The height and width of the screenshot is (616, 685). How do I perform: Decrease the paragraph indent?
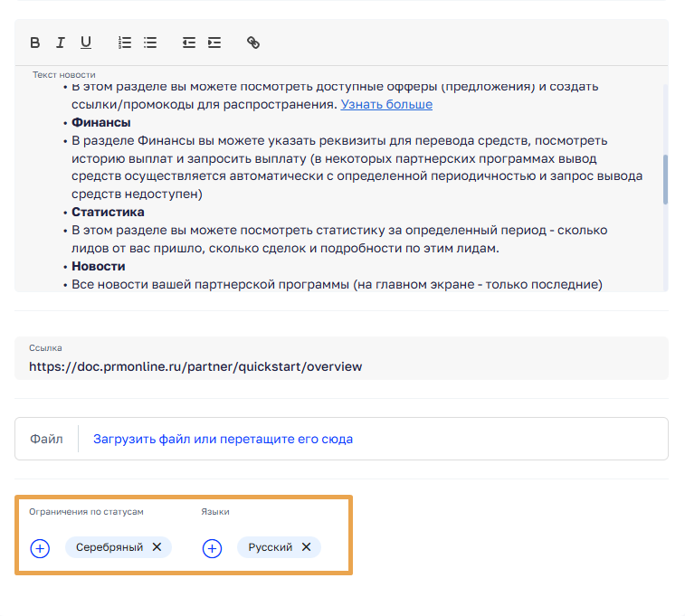188,43
